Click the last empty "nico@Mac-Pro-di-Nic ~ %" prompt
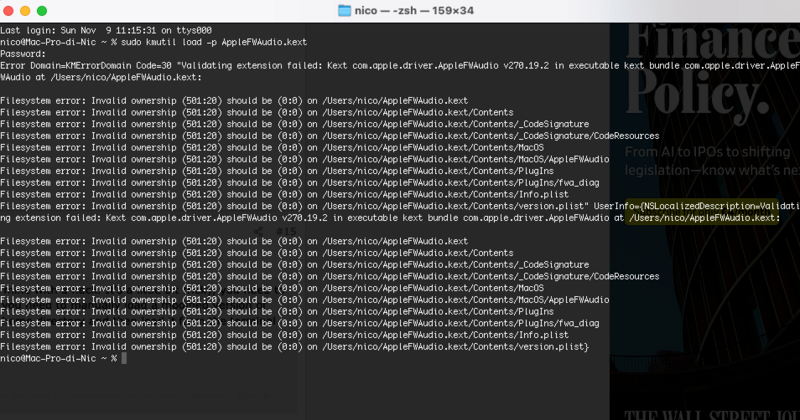 (x=58, y=359)
